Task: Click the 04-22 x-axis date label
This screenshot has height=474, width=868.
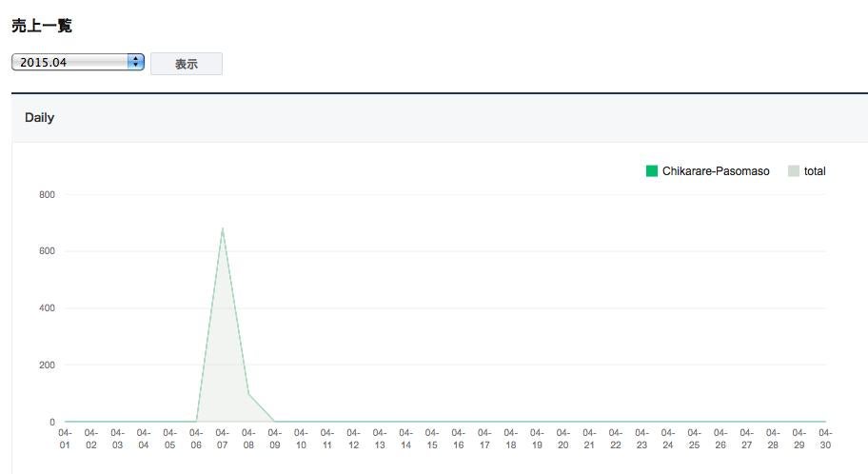Action: tap(616, 439)
